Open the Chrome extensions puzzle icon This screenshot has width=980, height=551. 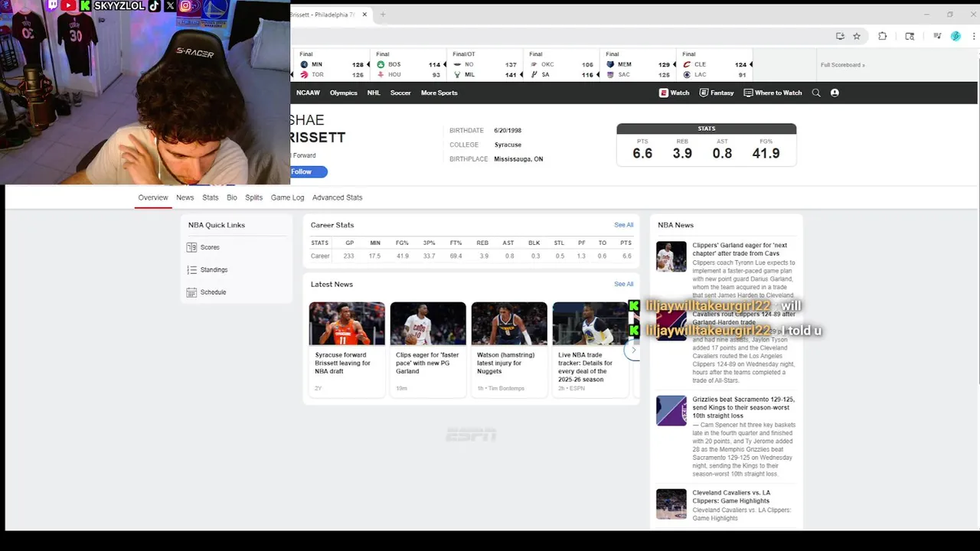point(882,36)
